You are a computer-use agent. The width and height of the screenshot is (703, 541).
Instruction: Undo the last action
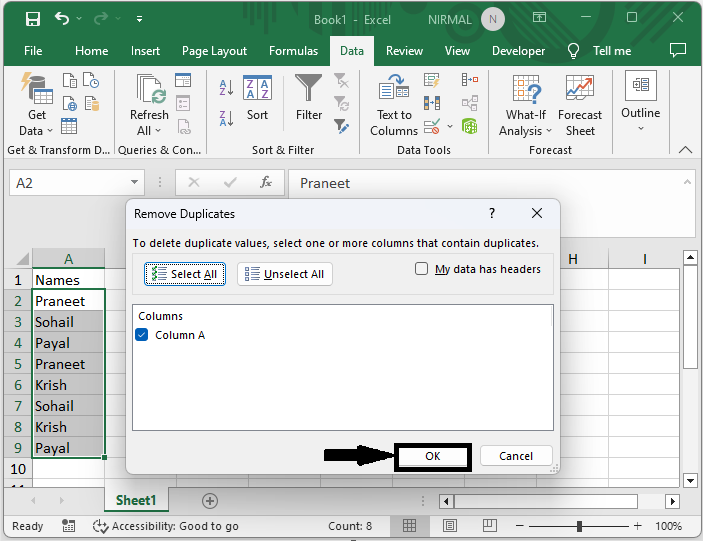pyautogui.click(x=62, y=19)
